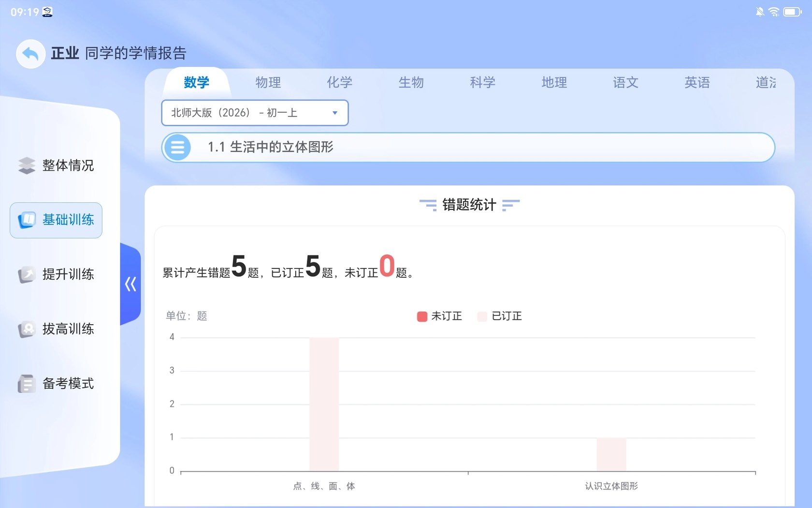The width and height of the screenshot is (812, 508).
Task: Expand the 1.1 生活中的立体图形 chapter selector
Action: [468, 148]
